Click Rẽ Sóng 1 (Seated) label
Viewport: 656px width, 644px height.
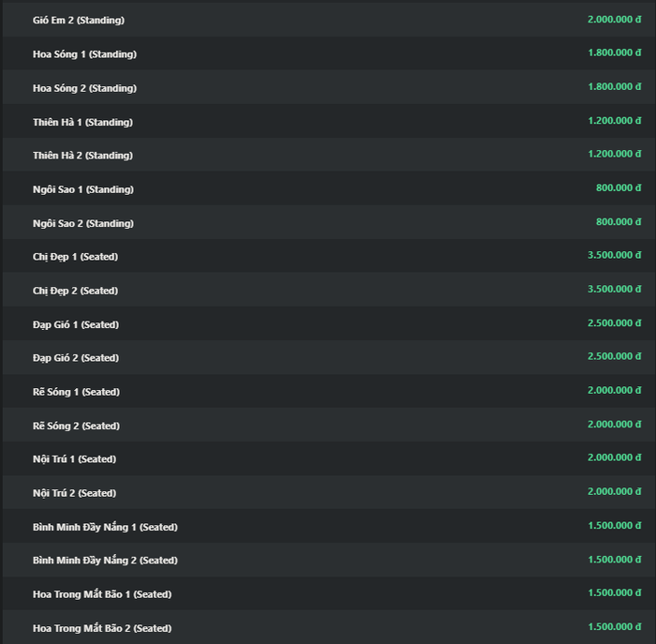pyautogui.click(x=76, y=392)
